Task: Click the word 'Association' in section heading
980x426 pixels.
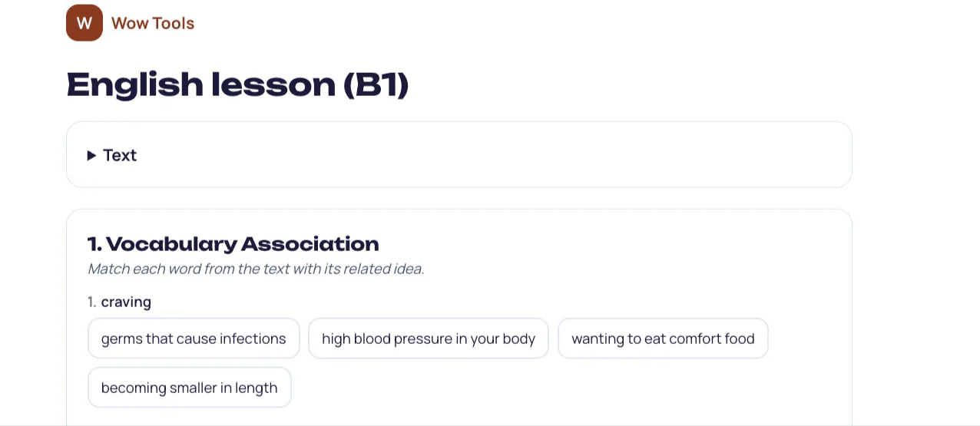Action: pyautogui.click(x=310, y=244)
